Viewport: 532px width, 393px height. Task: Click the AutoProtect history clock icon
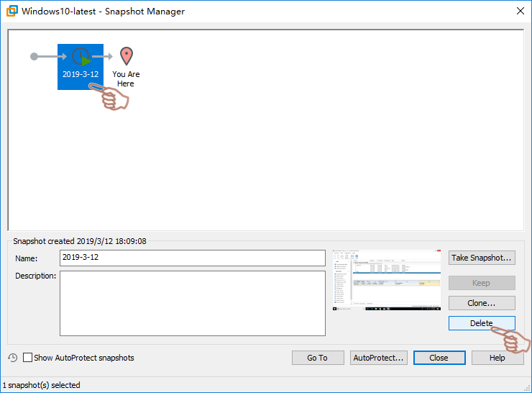point(12,358)
